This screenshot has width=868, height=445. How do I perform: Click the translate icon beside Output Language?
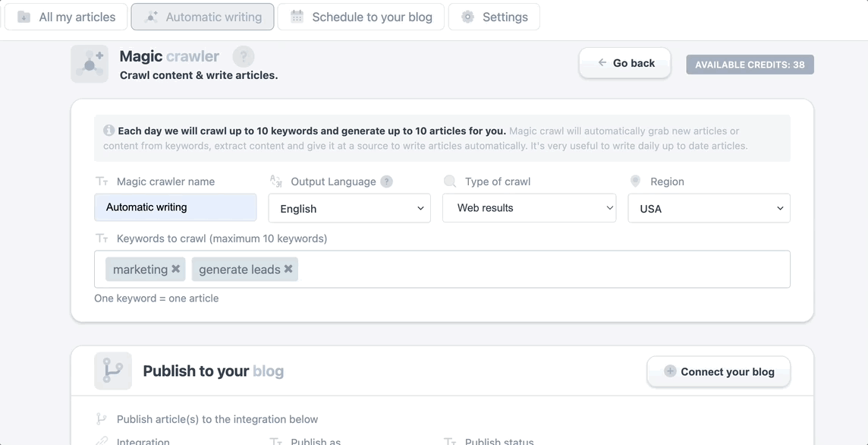click(x=276, y=181)
